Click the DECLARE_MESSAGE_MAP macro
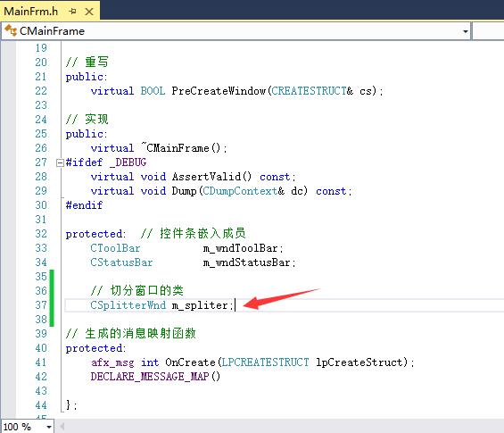Screen dimensions: 504x433 tap(150, 377)
